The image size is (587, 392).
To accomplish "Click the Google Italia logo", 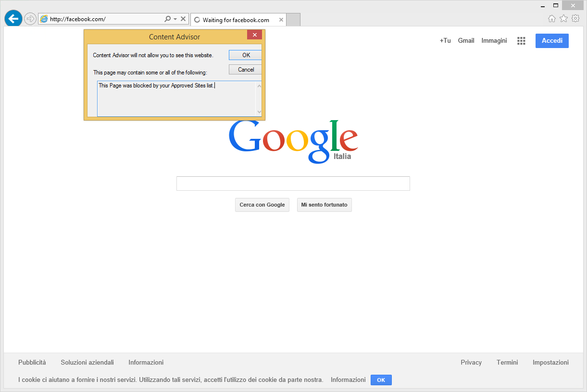I will [x=293, y=142].
